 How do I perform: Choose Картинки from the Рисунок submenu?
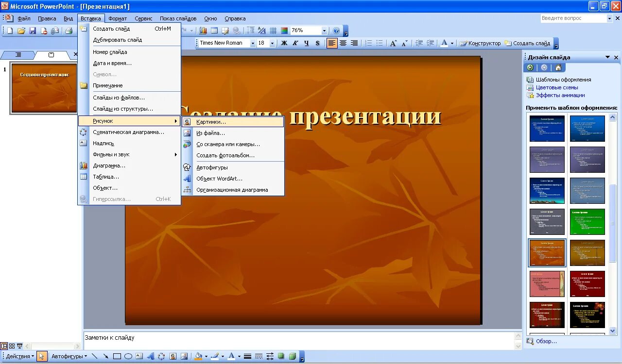218,122
